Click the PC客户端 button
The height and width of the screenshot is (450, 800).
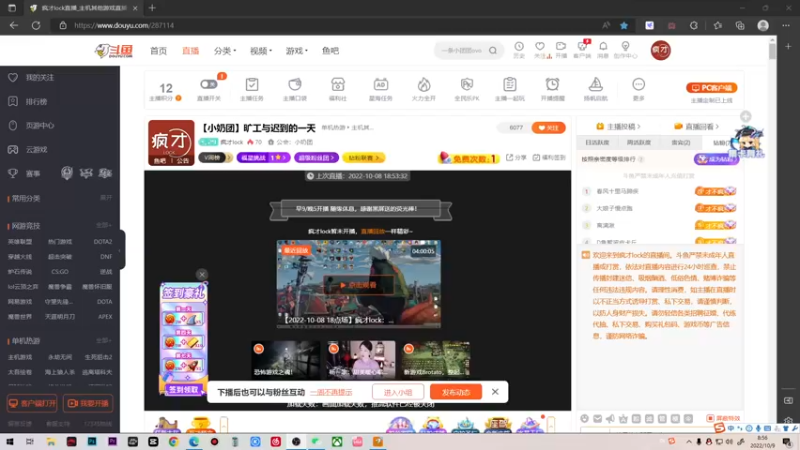(x=711, y=88)
